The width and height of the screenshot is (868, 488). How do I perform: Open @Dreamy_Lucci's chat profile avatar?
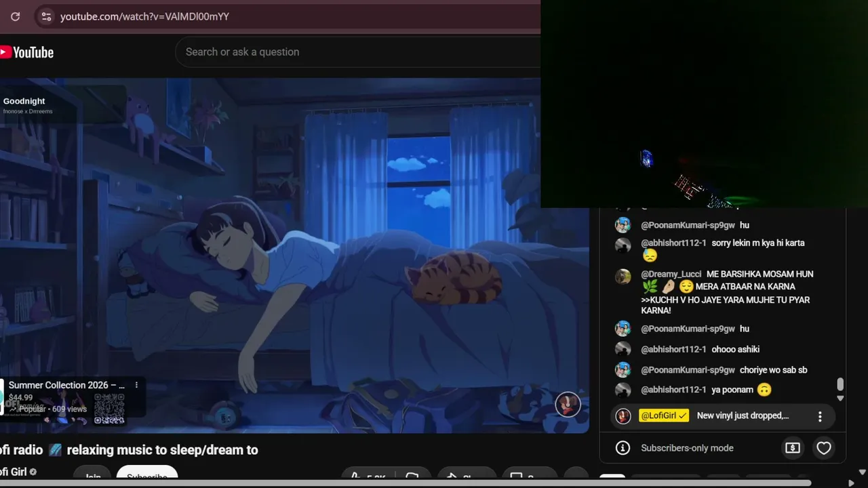(x=623, y=276)
